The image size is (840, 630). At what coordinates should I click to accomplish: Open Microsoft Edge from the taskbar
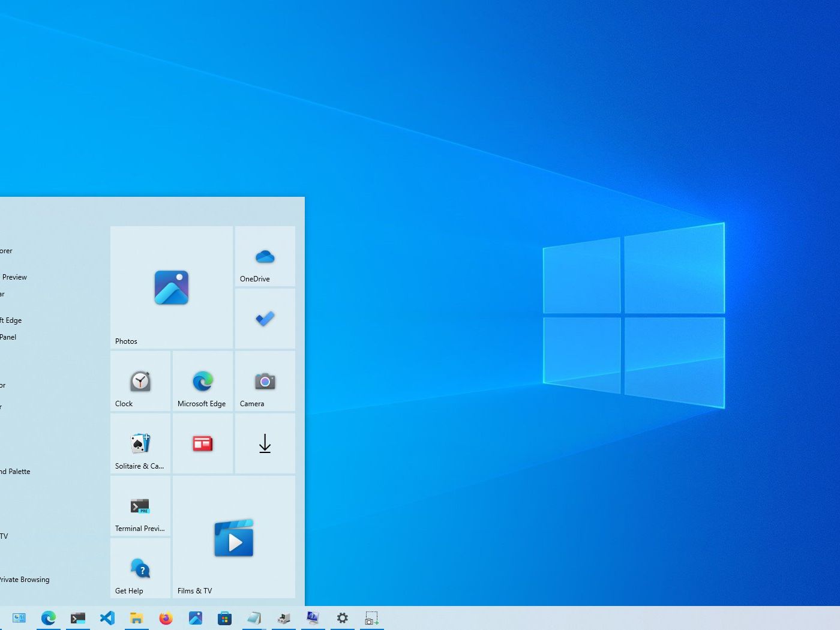coord(49,618)
